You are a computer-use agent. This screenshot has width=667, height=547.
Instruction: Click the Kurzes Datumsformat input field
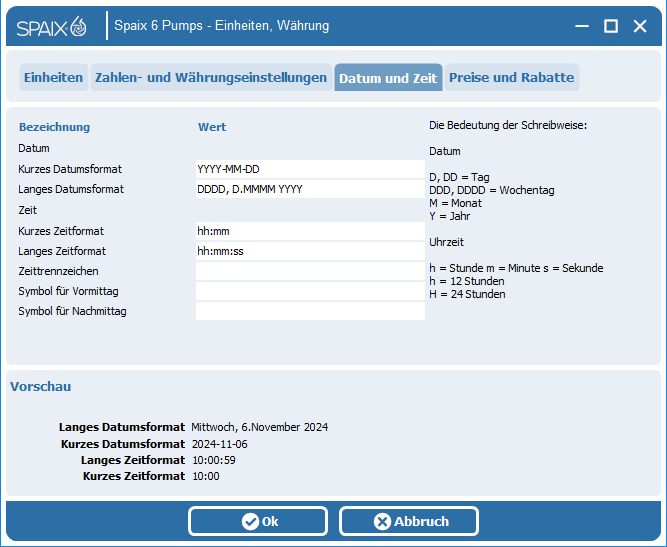tap(310, 169)
